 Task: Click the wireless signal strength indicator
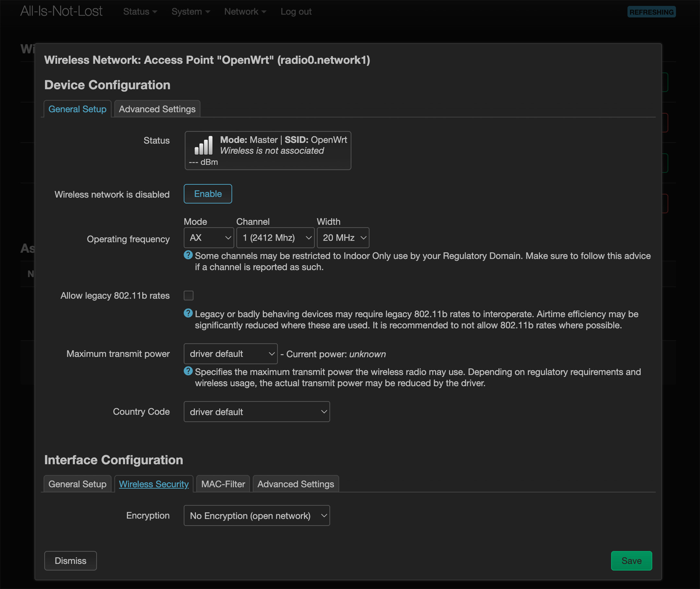[x=204, y=145]
